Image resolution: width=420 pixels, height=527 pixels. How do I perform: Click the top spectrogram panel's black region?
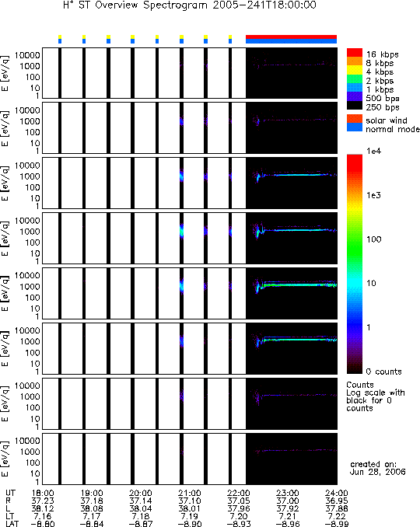click(292, 73)
